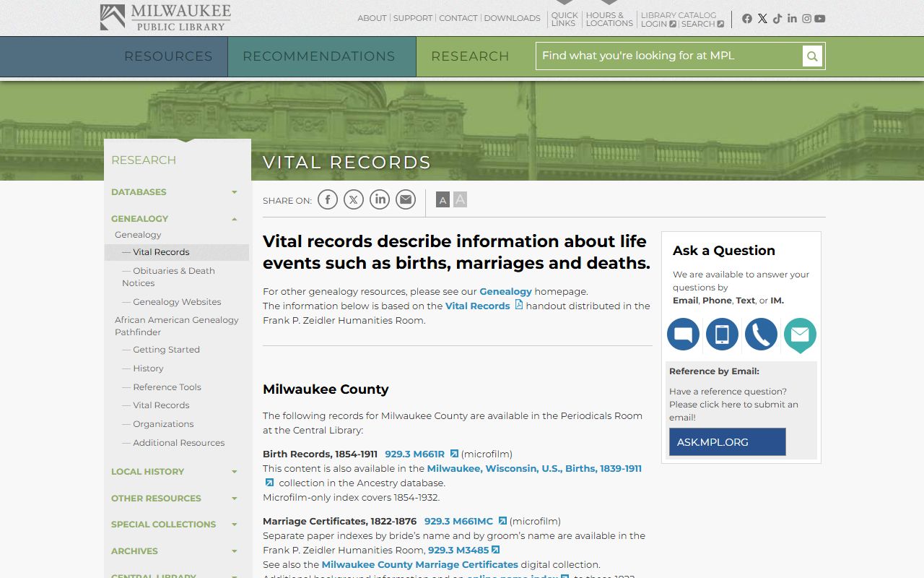Image resolution: width=924 pixels, height=578 pixels.
Task: Click the email envelope icon in Ask a Question
Action: point(801,335)
